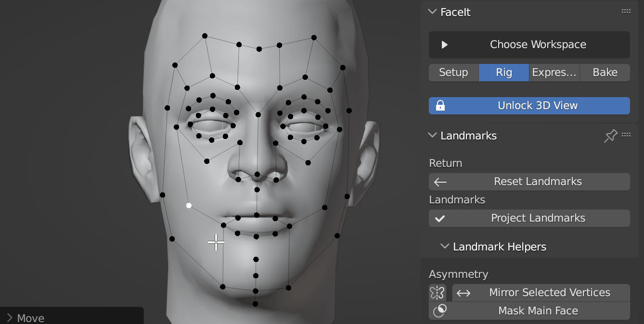Click the Landmarks panel drag-grip icon
The image size is (644, 324).
click(x=626, y=135)
